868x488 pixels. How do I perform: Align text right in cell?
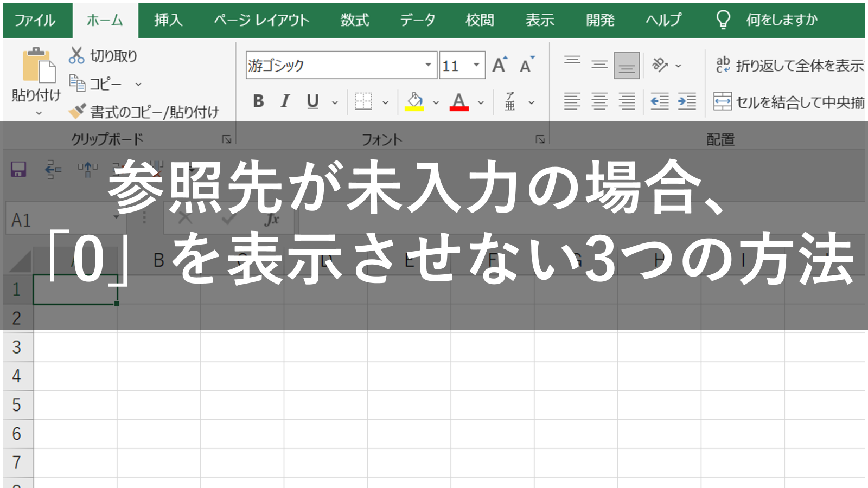627,101
